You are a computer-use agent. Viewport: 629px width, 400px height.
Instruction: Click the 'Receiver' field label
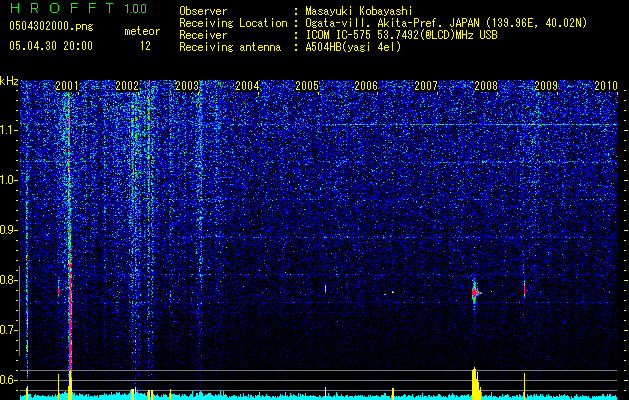tap(203, 35)
